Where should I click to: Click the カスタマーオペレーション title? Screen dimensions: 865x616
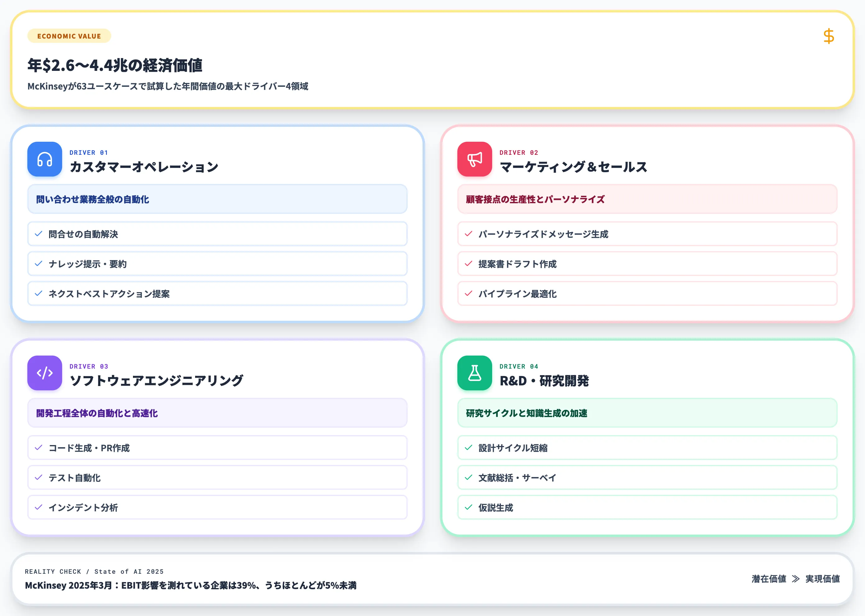tap(144, 167)
